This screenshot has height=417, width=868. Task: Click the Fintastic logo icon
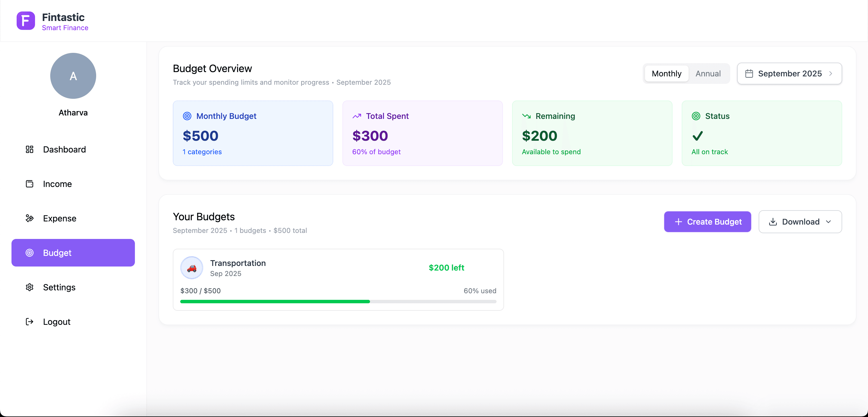point(25,21)
